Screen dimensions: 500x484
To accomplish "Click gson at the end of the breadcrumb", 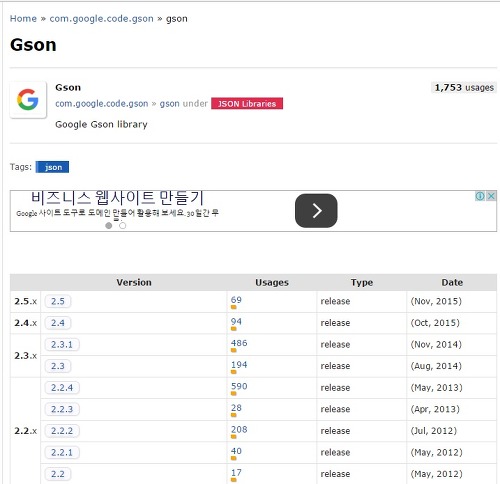I will point(177,19).
